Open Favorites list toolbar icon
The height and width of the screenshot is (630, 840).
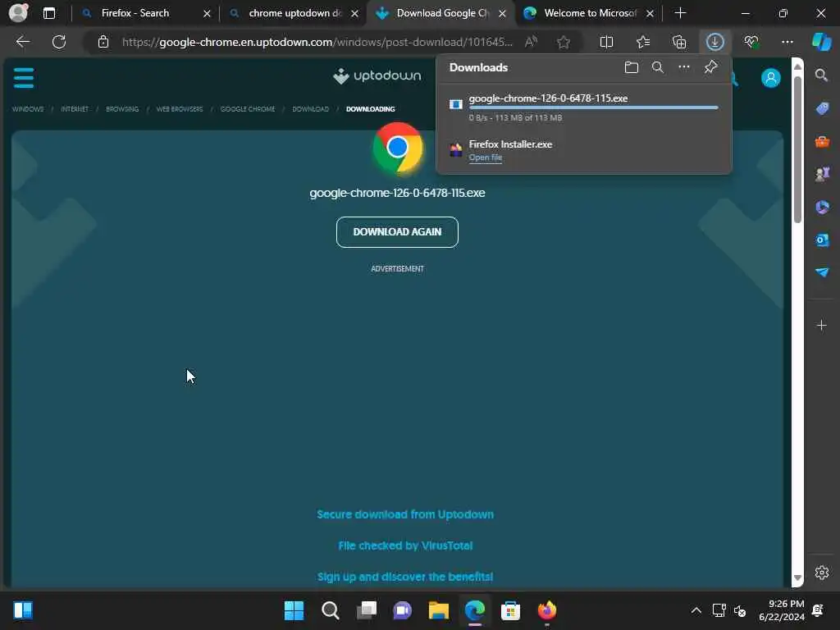(643, 42)
